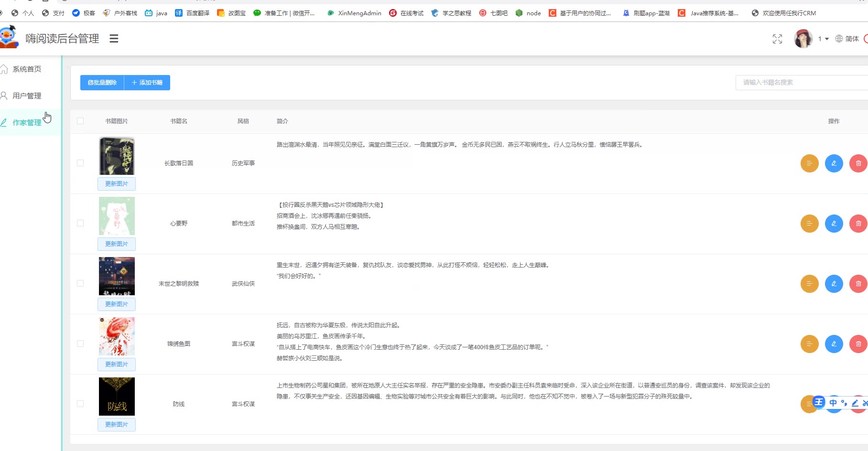Click blue edit icon for 长歌落日圆
This screenshot has width=868, height=451.
tap(834, 163)
